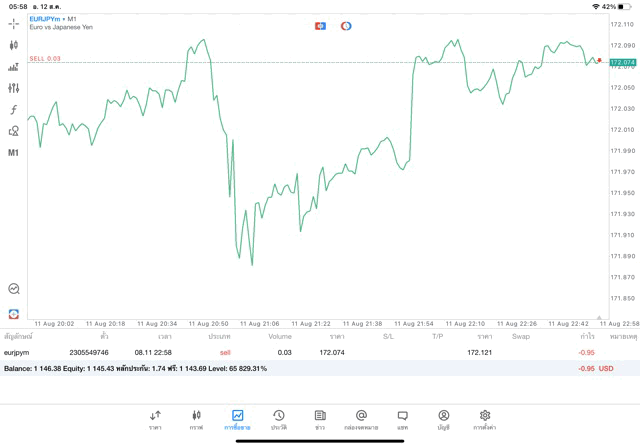Open the ข่าว (News) tab
The image size is (640, 447).
click(x=319, y=419)
